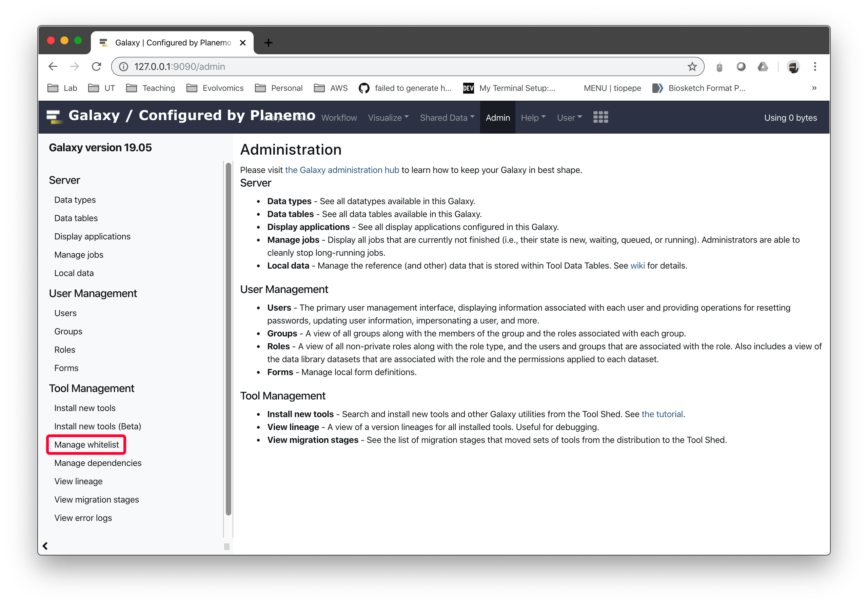
Task: Click Manage whitelist in sidebar
Action: [86, 444]
